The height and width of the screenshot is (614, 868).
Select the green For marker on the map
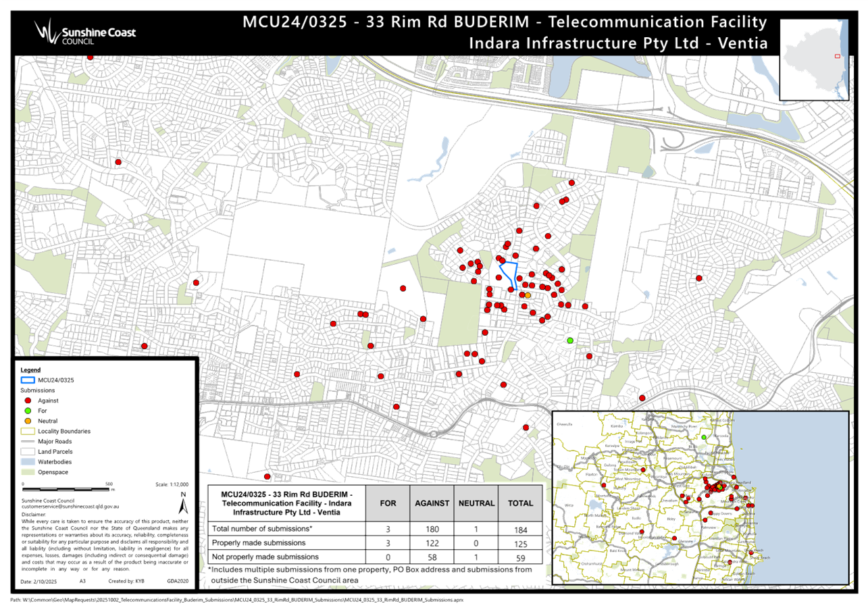coord(569,340)
